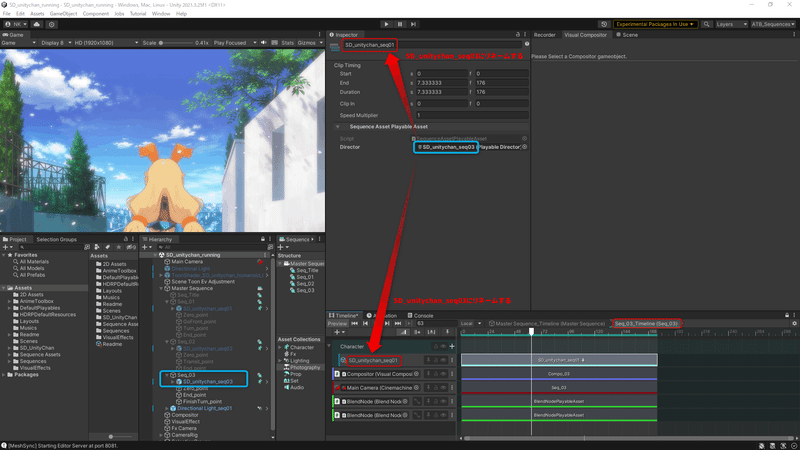The height and width of the screenshot is (450, 800).
Task: Open the ATB_Sequences layout dropdown
Action: pyautogui.click(x=773, y=24)
